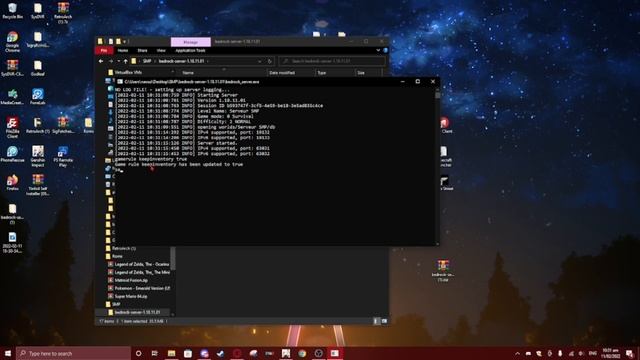Select the Manage contextual tab
The image size is (640, 360).
pyautogui.click(x=191, y=42)
